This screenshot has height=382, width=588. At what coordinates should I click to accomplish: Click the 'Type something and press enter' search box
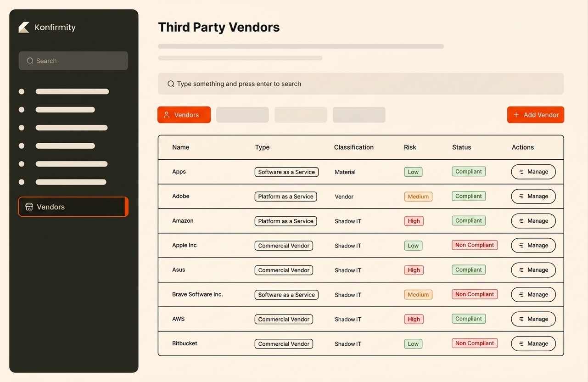pos(361,84)
